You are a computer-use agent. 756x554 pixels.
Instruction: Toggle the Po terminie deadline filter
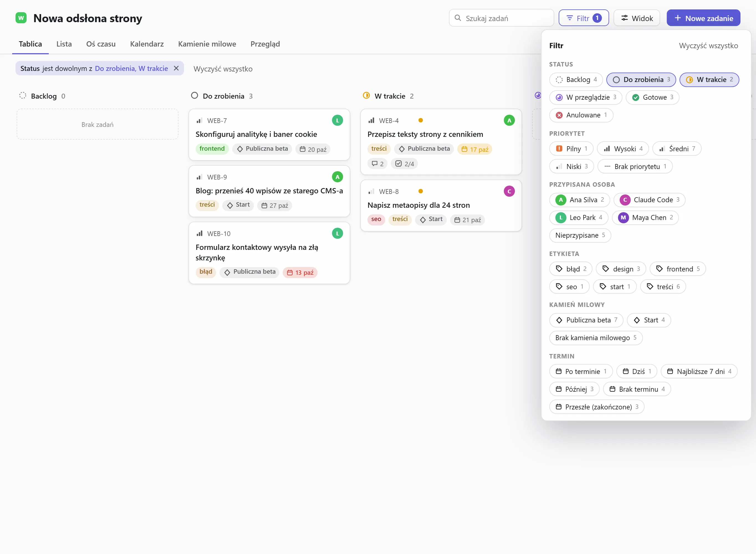pyautogui.click(x=581, y=371)
